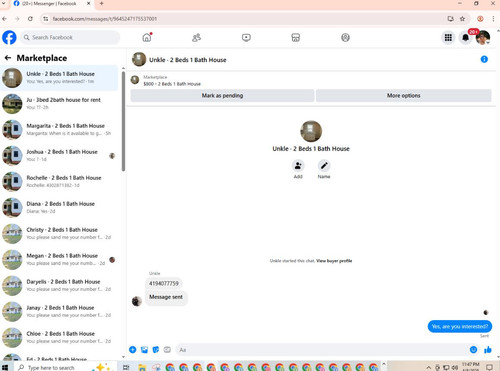Viewport: 500px width, 371px height.
Task: Click the 4194077759 message bubble
Action: click(164, 283)
